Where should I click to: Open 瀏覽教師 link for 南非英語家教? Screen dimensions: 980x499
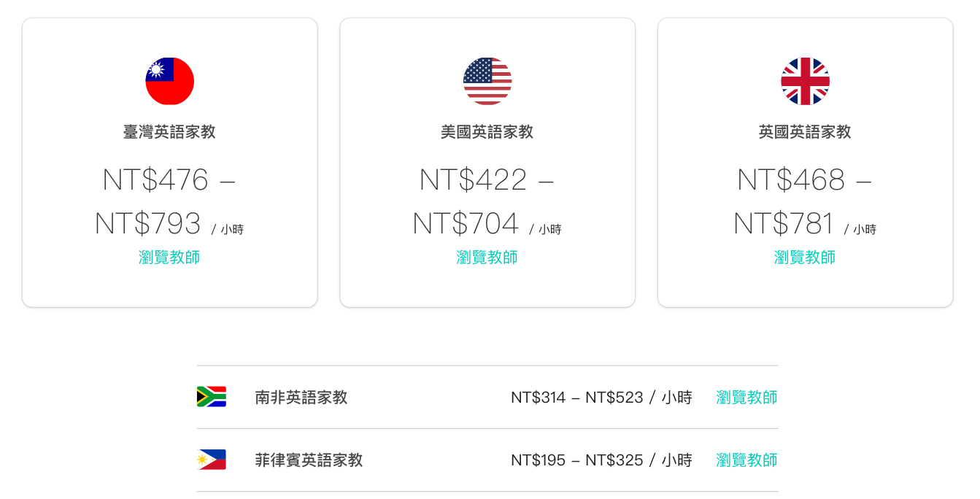(746, 398)
